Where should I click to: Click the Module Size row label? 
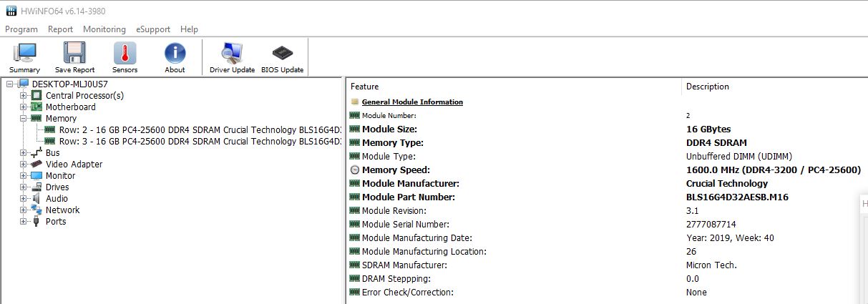click(389, 129)
